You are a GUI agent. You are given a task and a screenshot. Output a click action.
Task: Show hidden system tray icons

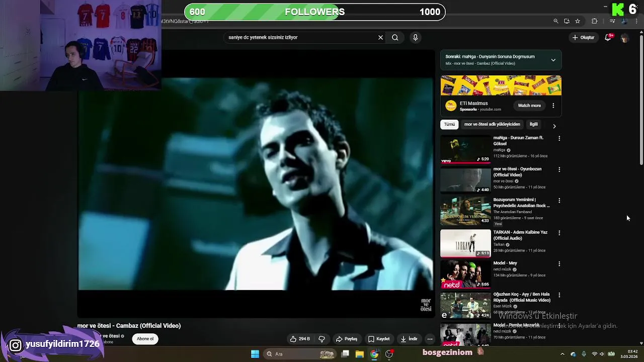[x=562, y=354]
